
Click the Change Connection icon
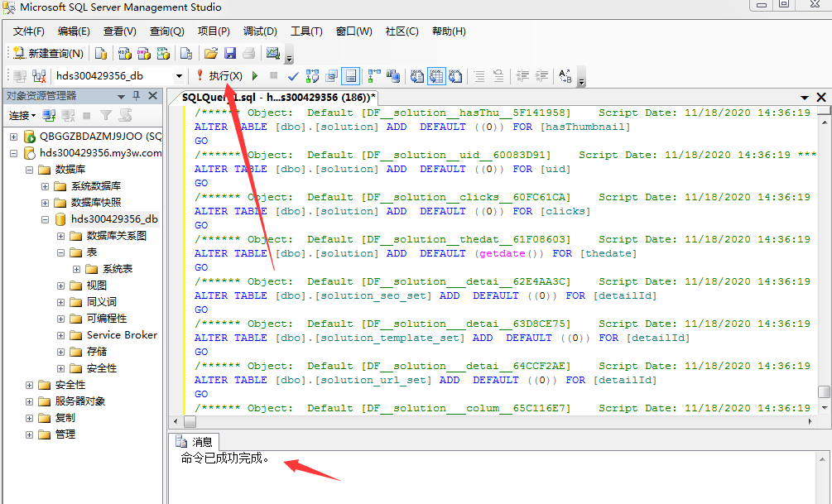39,76
